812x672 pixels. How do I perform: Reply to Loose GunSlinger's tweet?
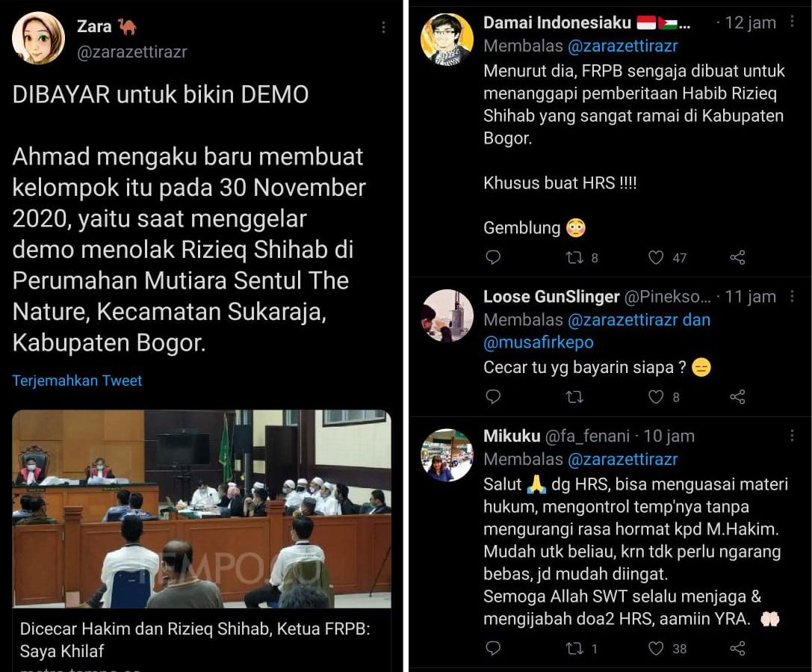click(x=493, y=396)
